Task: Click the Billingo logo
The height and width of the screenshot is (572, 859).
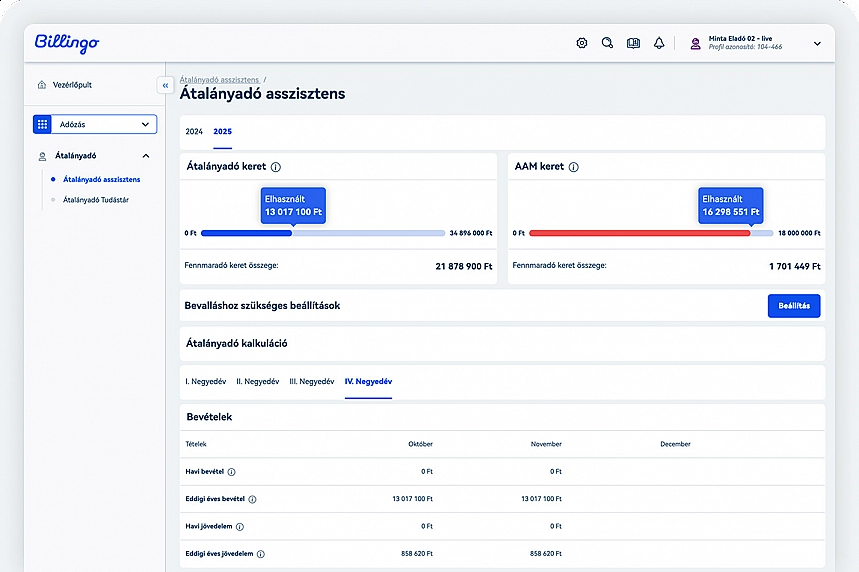Action: coord(67,43)
